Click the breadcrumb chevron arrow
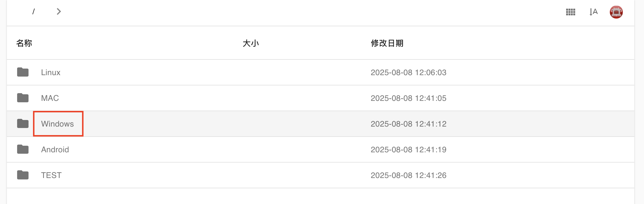This screenshot has width=644, height=204. 59,11
